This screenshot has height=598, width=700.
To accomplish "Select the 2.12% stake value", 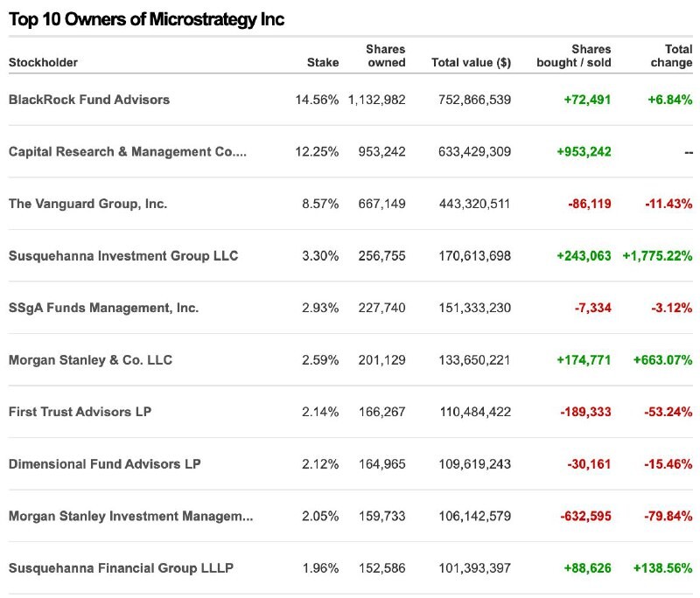I will point(320,463).
